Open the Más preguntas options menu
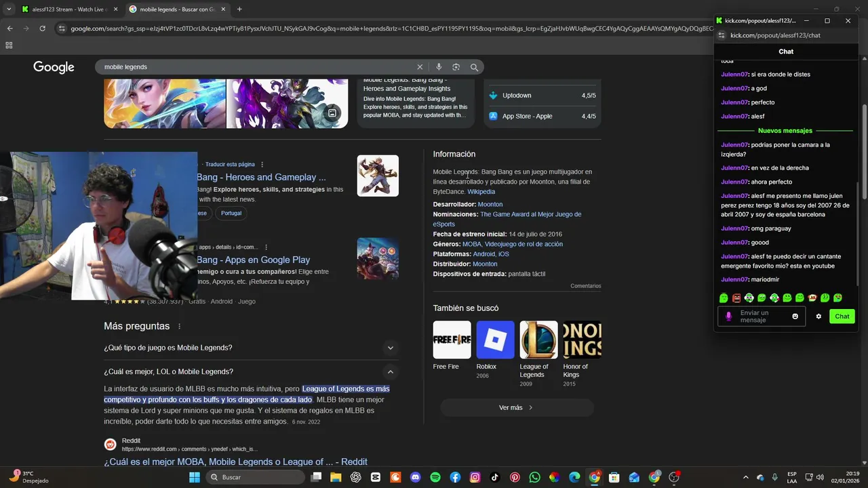868x488 pixels. coord(180,326)
